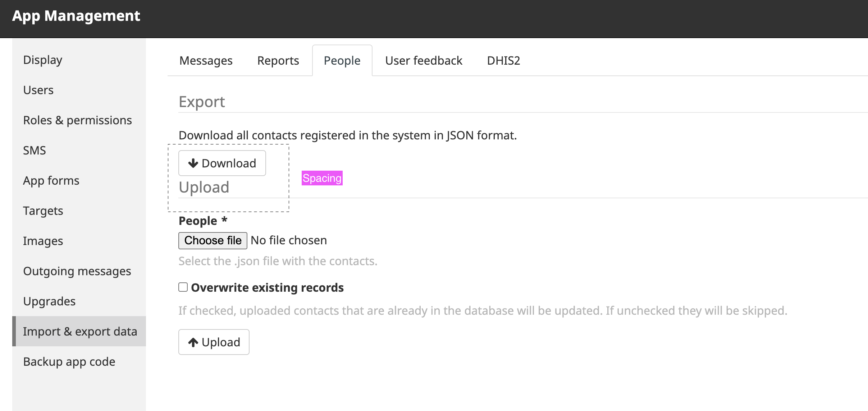Open the Reports tab
The image size is (868, 411).
click(x=278, y=61)
